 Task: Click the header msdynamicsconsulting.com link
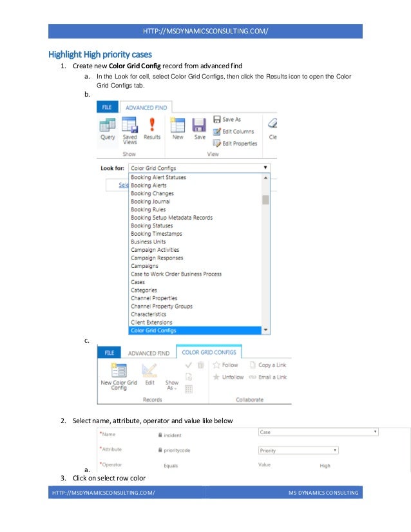[205, 31]
